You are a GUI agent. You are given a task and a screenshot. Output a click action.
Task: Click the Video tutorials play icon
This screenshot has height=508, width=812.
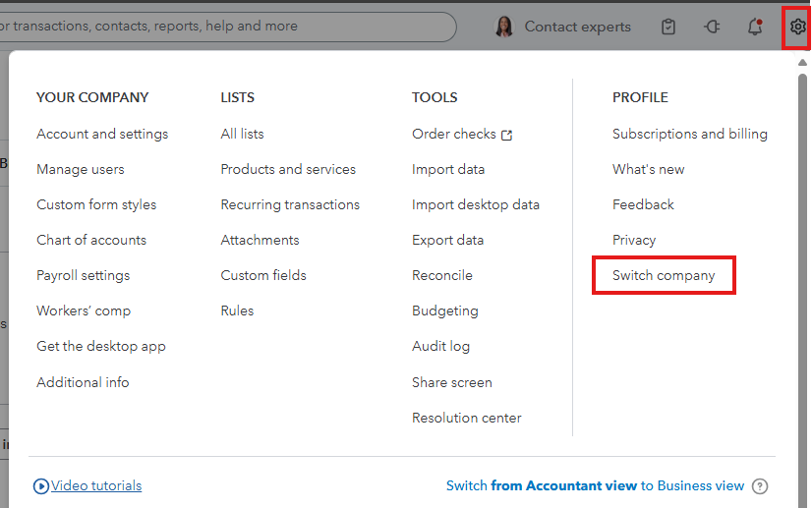[41, 485]
